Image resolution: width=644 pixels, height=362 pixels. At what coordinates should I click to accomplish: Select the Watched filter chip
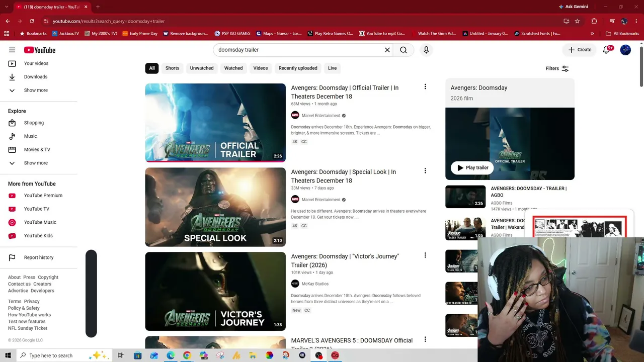pos(233,68)
